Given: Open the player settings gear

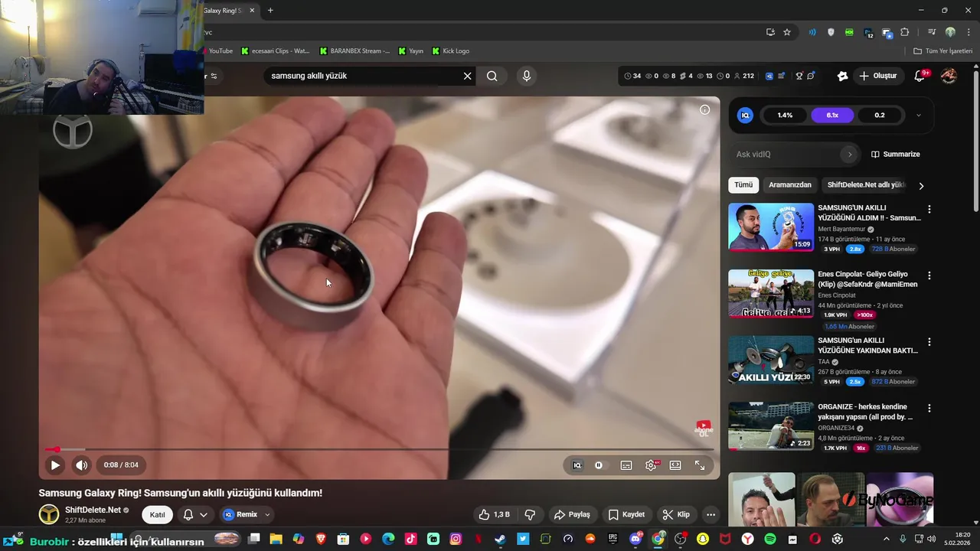Looking at the screenshot, I should click(651, 465).
